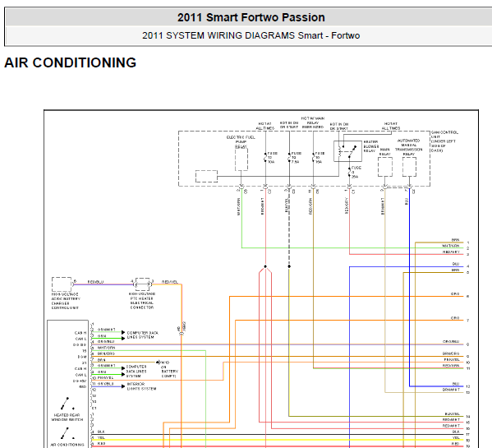Select the vertical "BLU" wire label under SAM unit

[407, 201]
